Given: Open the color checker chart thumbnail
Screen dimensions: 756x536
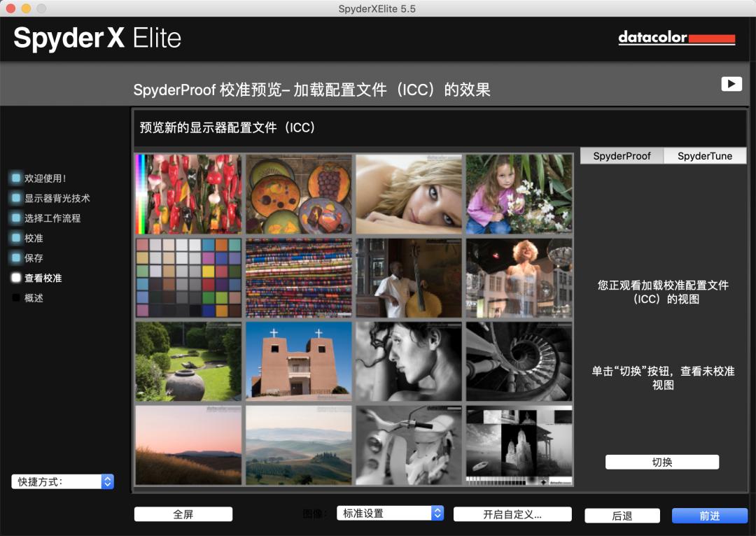Looking at the screenshot, I should [188, 278].
